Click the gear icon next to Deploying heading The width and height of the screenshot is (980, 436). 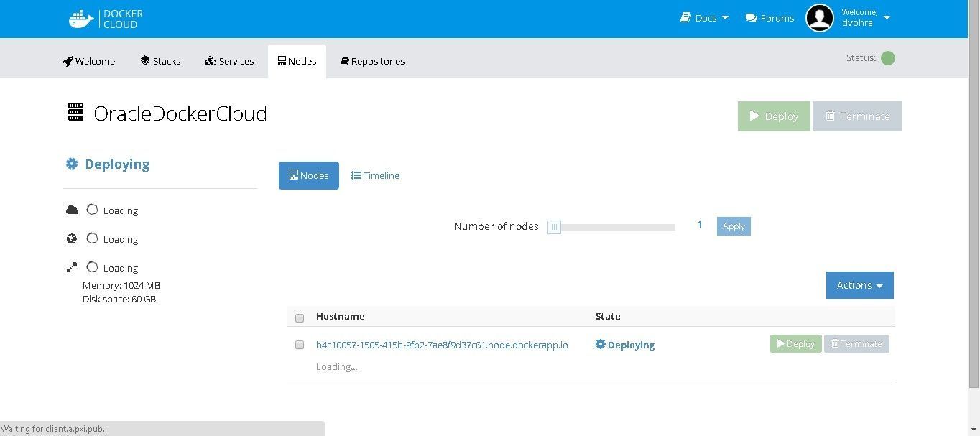(72, 164)
